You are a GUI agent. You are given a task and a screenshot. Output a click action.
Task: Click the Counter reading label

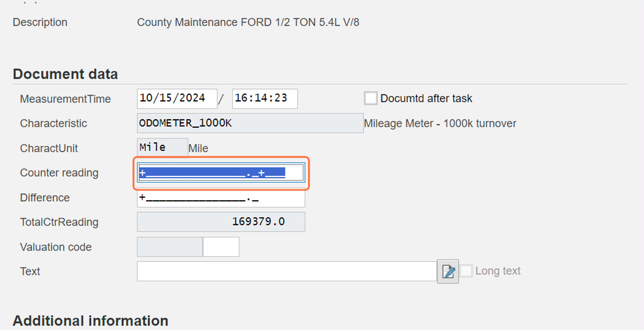(x=59, y=173)
